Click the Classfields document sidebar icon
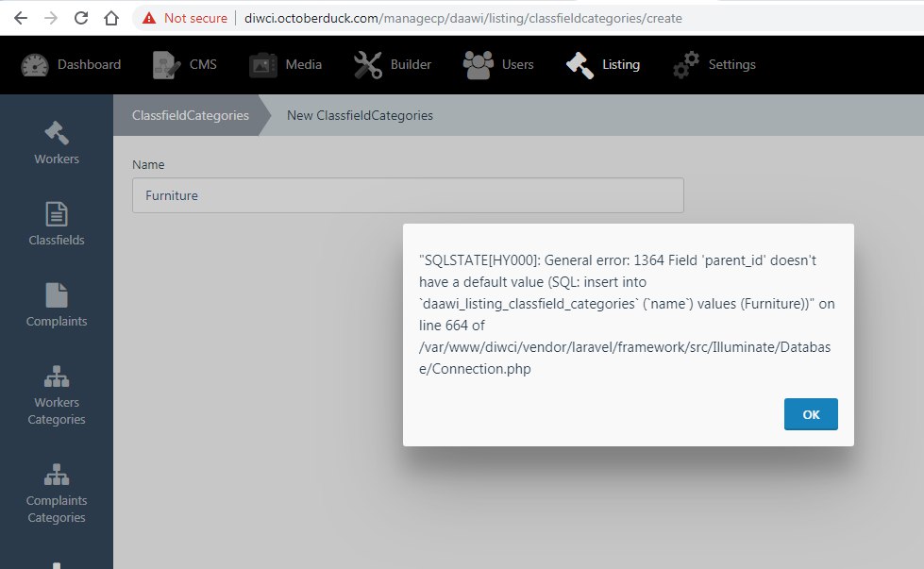This screenshot has width=924, height=569. 57,214
